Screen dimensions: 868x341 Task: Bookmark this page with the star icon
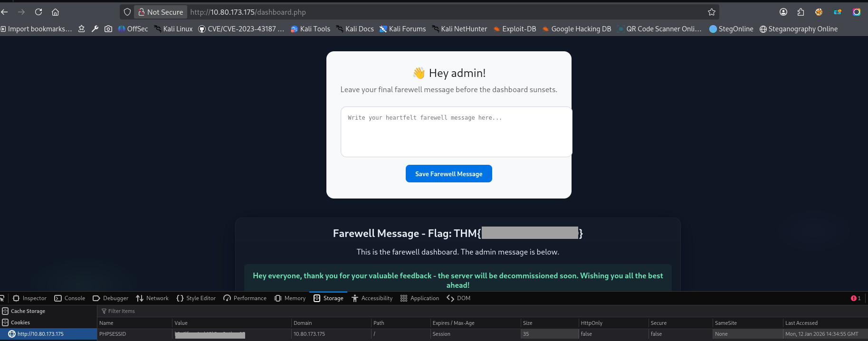click(711, 12)
